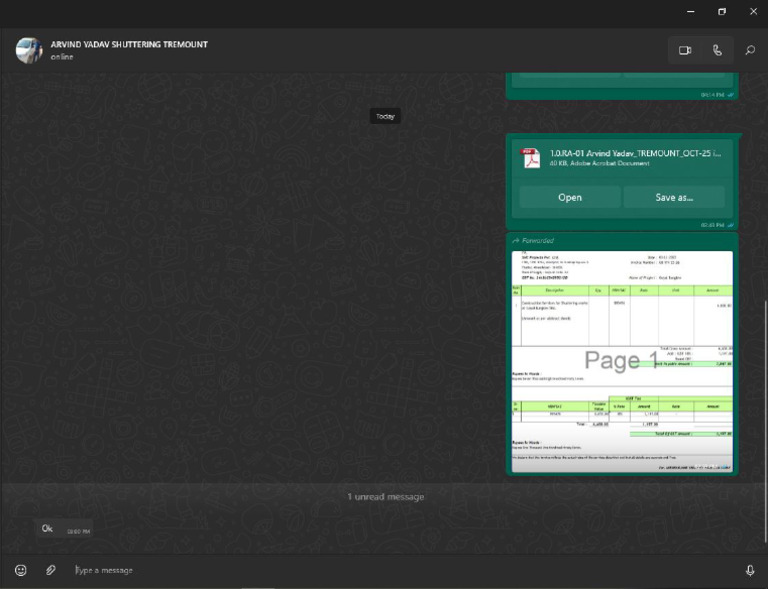Click Open on the PDF attachment

570,197
